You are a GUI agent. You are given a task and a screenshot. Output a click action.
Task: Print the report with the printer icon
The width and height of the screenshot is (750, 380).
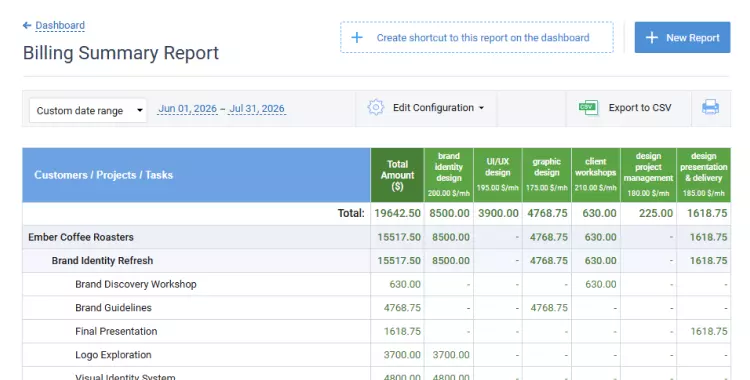tap(710, 107)
